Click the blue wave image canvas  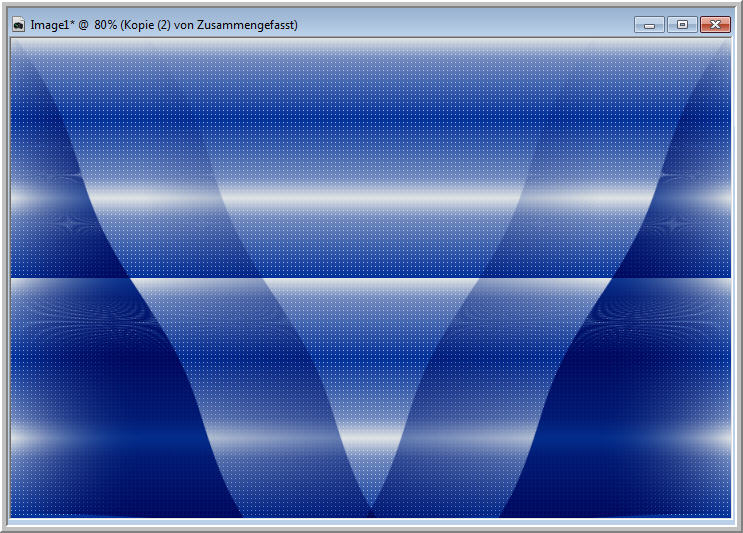[x=371, y=278]
